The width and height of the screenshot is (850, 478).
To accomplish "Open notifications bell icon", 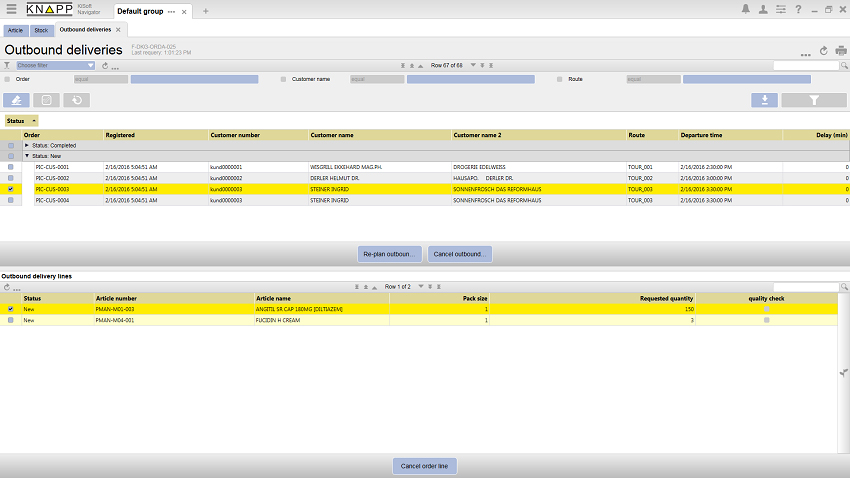I will pyautogui.click(x=746, y=9).
